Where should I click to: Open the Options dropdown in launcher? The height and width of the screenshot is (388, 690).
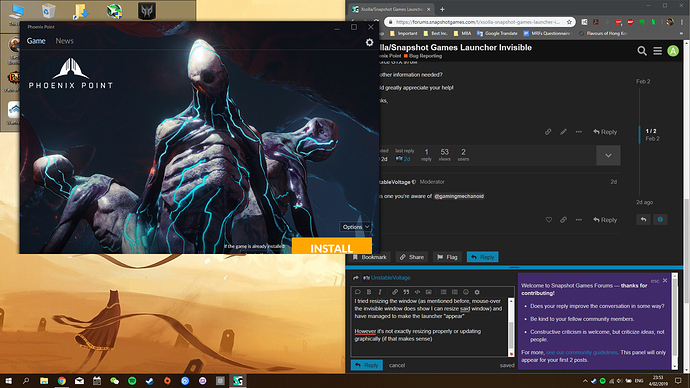tap(356, 227)
